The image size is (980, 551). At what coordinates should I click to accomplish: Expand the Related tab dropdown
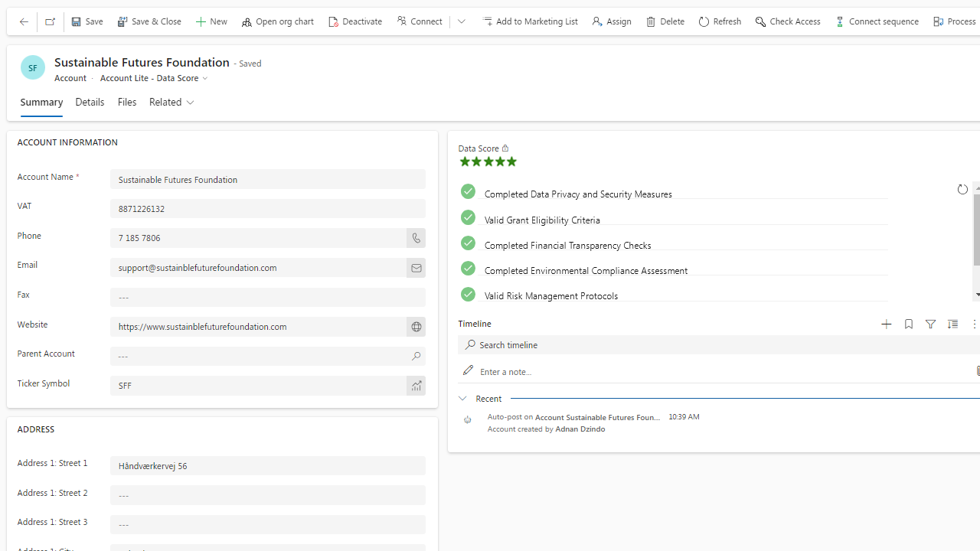(x=172, y=102)
